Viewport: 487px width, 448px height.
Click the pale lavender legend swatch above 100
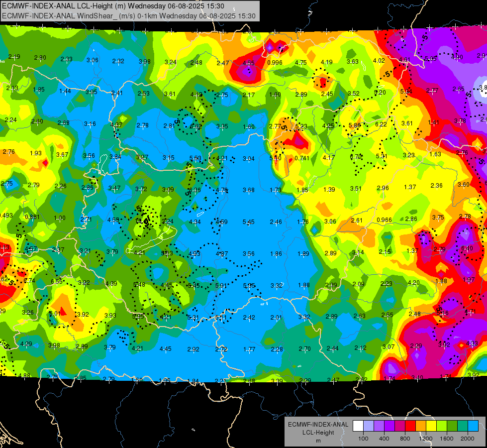[x=368, y=426]
